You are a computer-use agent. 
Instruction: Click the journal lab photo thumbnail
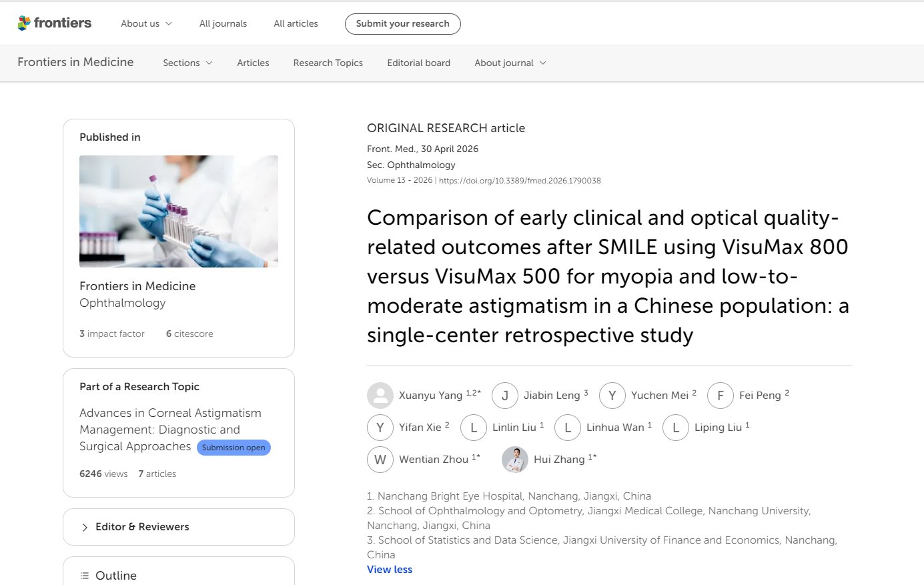coord(179,211)
